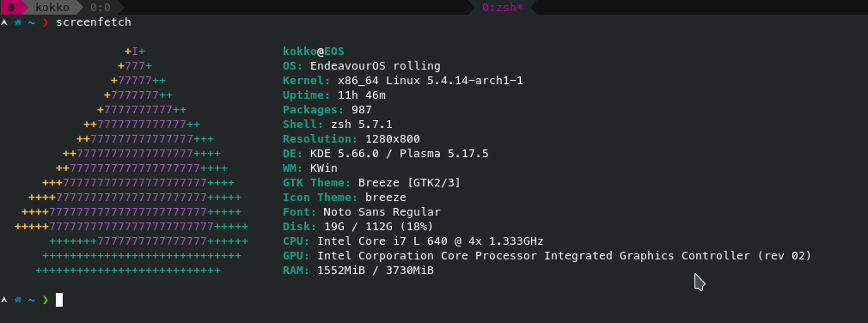Click the home icon in first prompt line
The image size is (868, 323).
(x=18, y=22)
